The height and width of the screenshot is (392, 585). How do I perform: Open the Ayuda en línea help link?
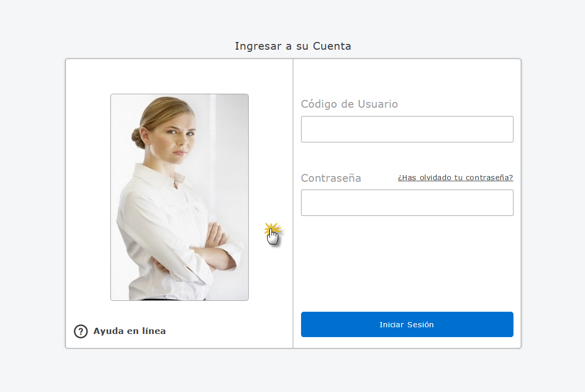coord(129,331)
